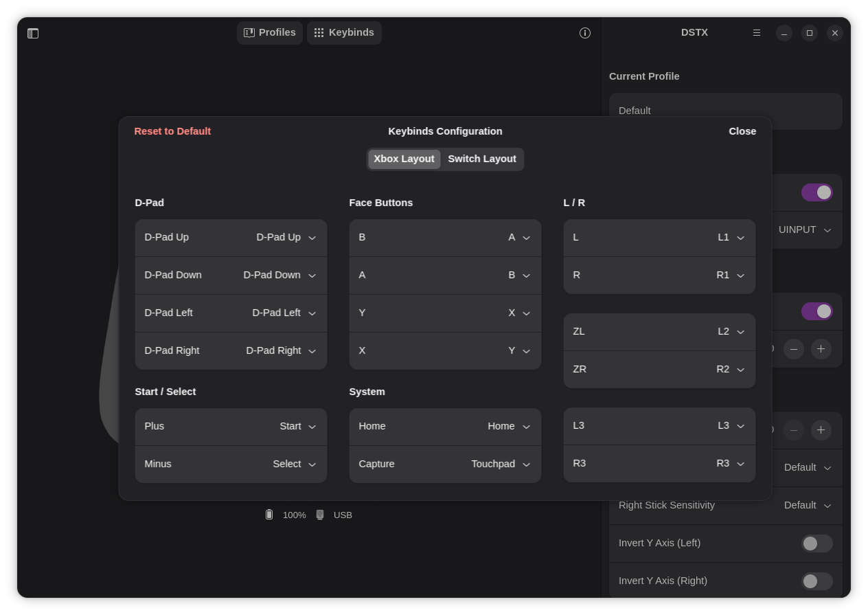Click the USB connection icon
This screenshot has height=615, width=868.
click(x=320, y=515)
